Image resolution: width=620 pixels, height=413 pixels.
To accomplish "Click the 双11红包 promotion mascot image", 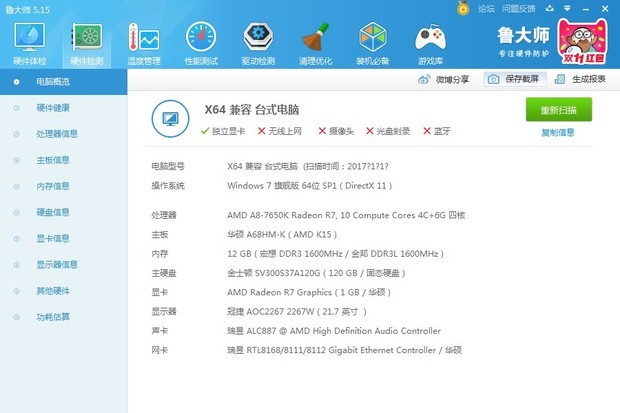I will (x=582, y=42).
